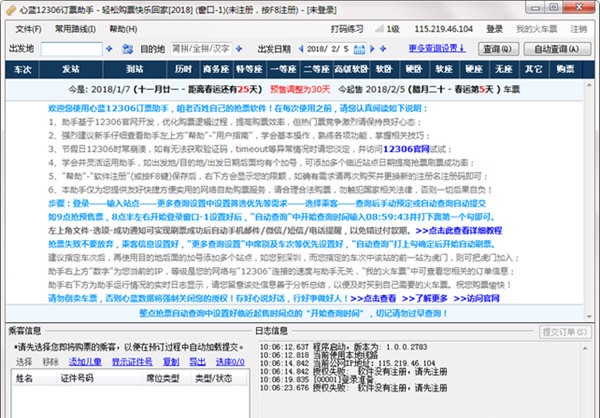Click the 无座 column header

click(504, 69)
